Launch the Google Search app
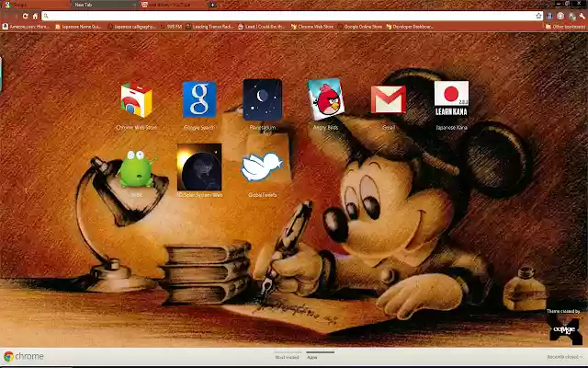This screenshot has width=588, height=368. coord(199,99)
